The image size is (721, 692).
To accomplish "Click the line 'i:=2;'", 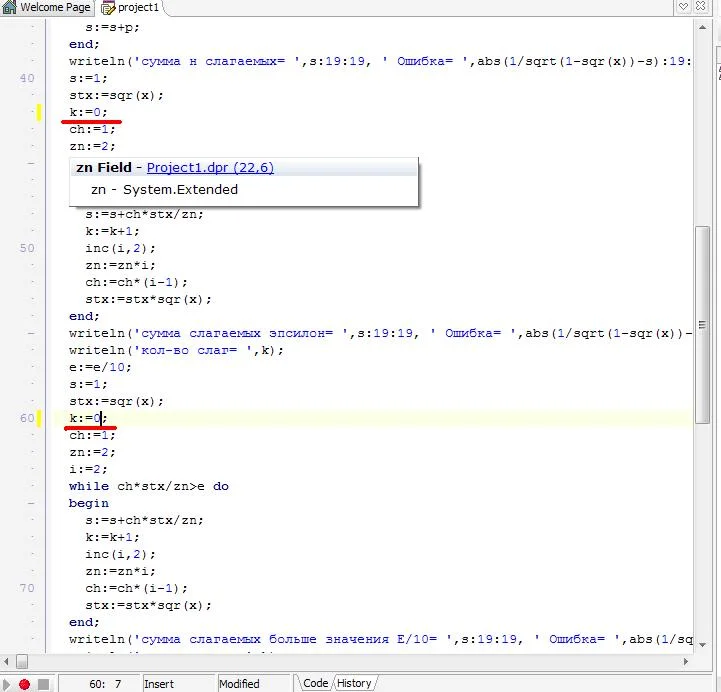I will (x=88, y=469).
